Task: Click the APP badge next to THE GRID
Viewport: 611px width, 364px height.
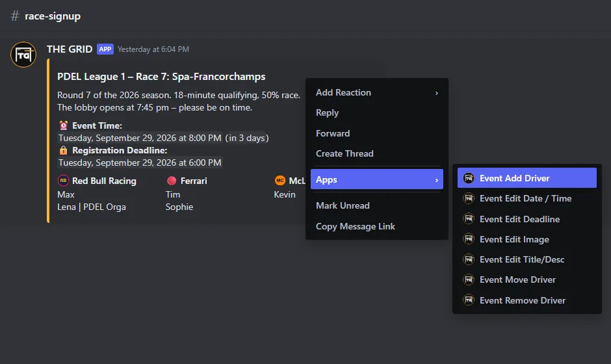Action: [x=105, y=49]
